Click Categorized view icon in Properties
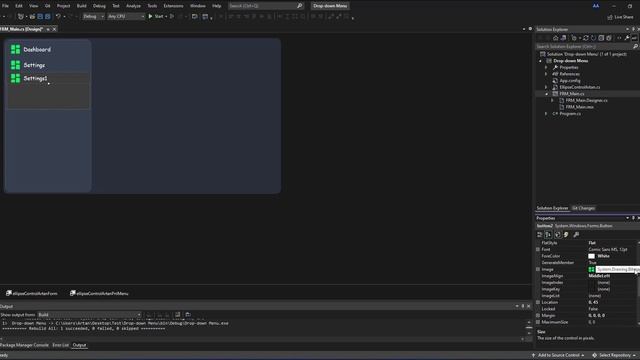This screenshot has height=360, width=640. click(x=540, y=235)
